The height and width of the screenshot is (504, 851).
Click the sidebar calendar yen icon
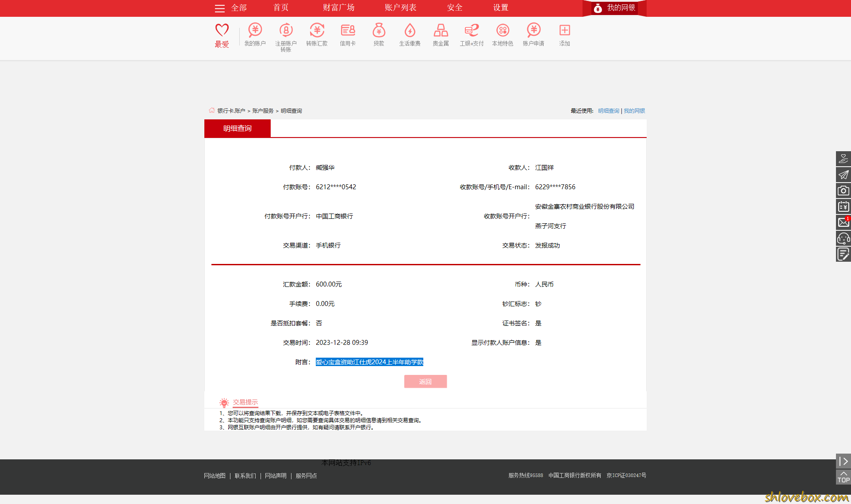pyautogui.click(x=843, y=206)
